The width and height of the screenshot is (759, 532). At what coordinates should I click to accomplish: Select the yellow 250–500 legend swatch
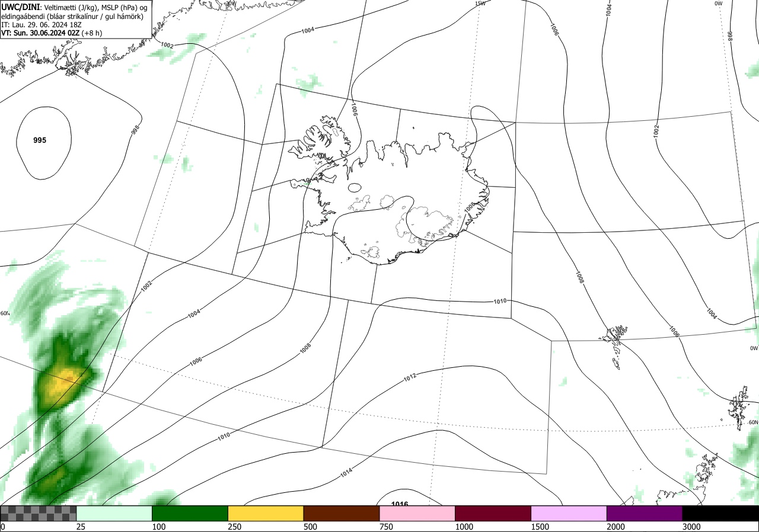tap(266, 513)
